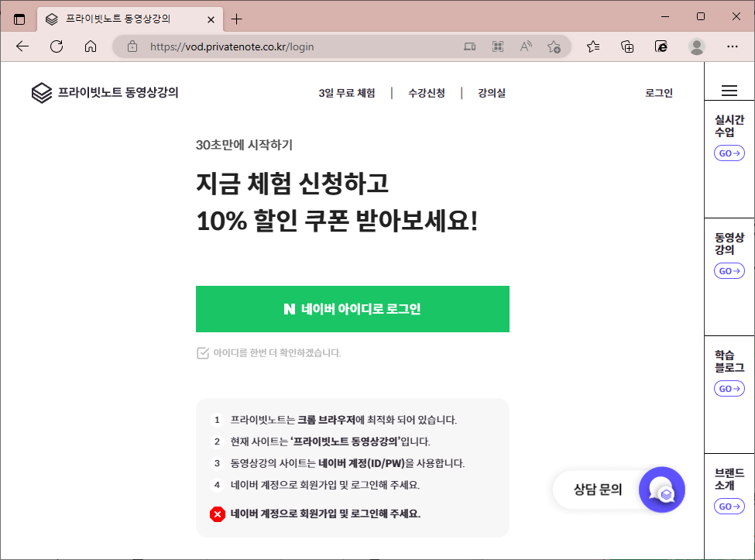The image size is (755, 560).
Task: Click note 1 about 크롬 브라우저
Action: coord(343,420)
